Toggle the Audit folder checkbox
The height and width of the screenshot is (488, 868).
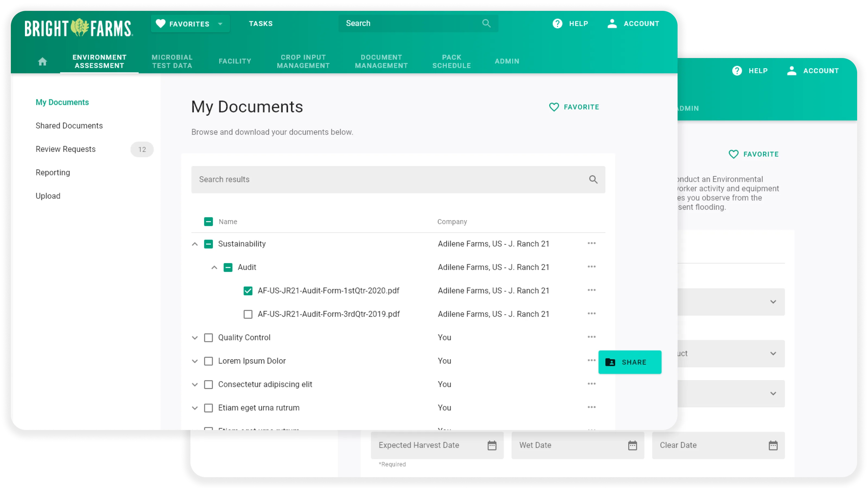pos(228,267)
